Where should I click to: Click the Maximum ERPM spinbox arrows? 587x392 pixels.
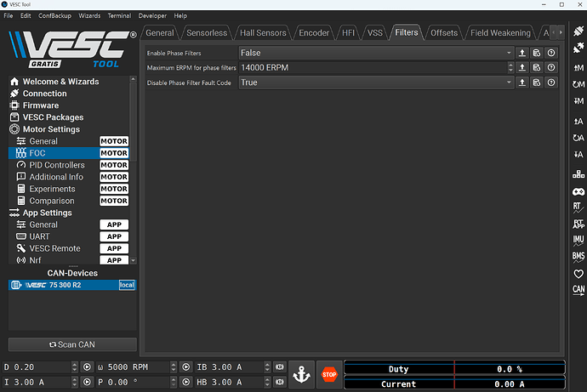click(x=510, y=68)
